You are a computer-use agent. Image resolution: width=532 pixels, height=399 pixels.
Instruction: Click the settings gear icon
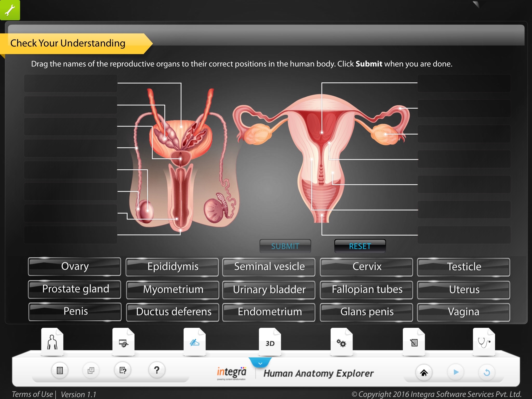[x=341, y=344]
